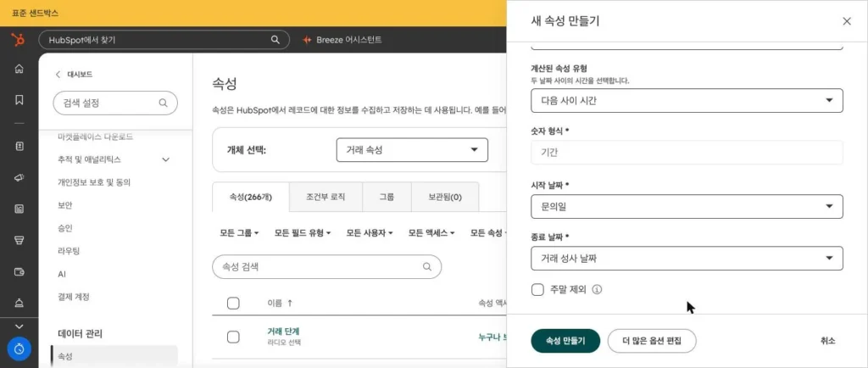This screenshot has height=368, width=868.
Task: Switch to the 그룹 tab
Action: point(387,197)
